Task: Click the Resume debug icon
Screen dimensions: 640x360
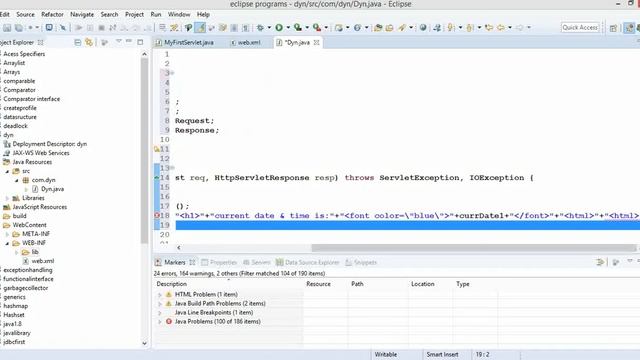Action: 78,28
